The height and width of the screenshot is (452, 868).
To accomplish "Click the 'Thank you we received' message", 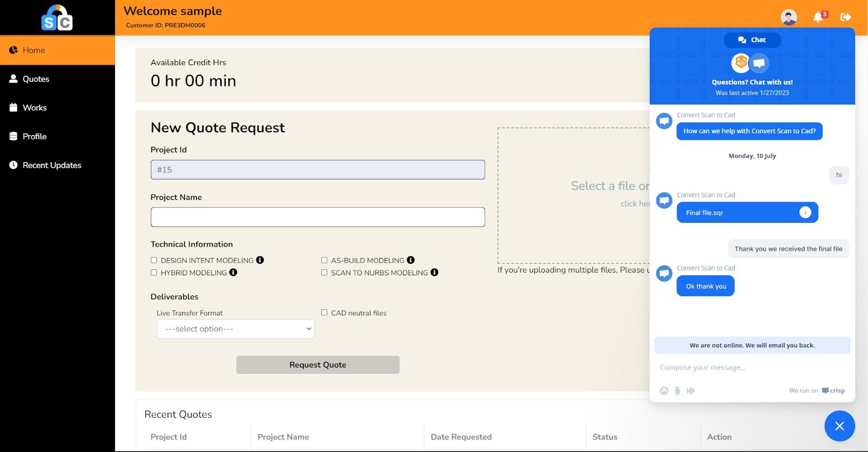I will point(788,249).
